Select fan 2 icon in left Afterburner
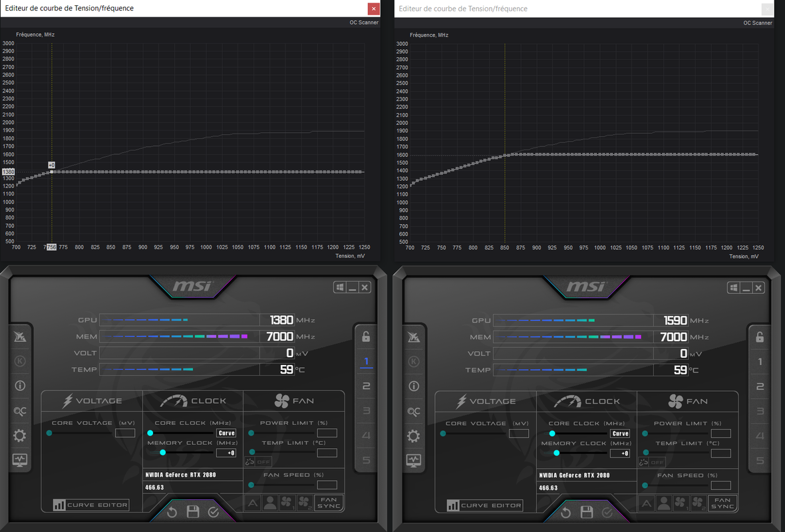This screenshot has height=532, width=785. pyautogui.click(x=305, y=503)
